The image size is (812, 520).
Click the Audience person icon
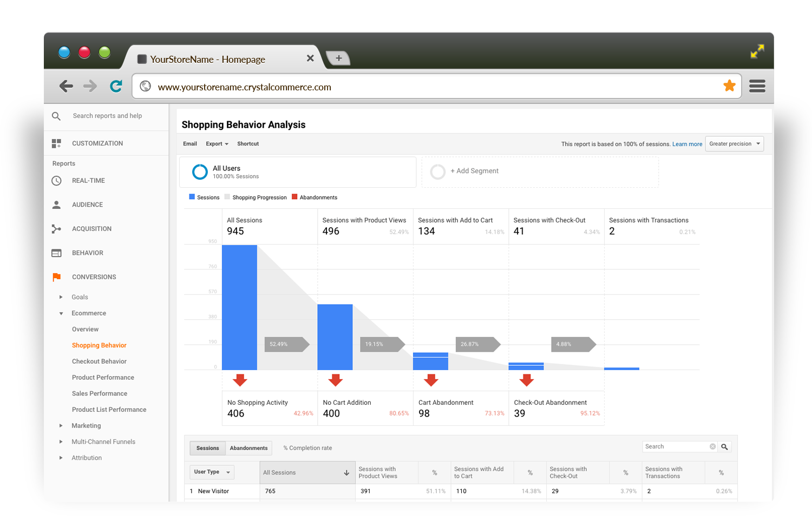pos(56,205)
